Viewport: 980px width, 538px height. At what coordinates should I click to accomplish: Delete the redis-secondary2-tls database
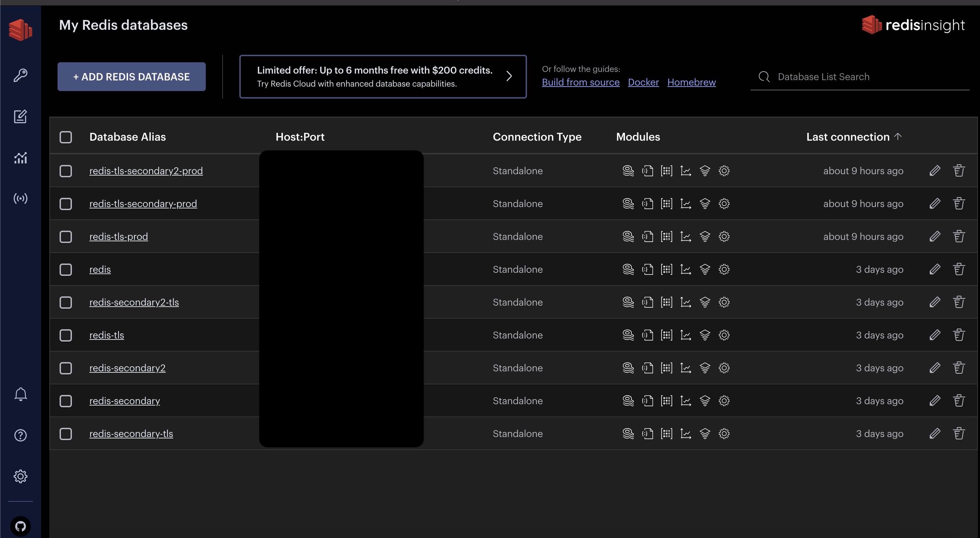coord(959,302)
